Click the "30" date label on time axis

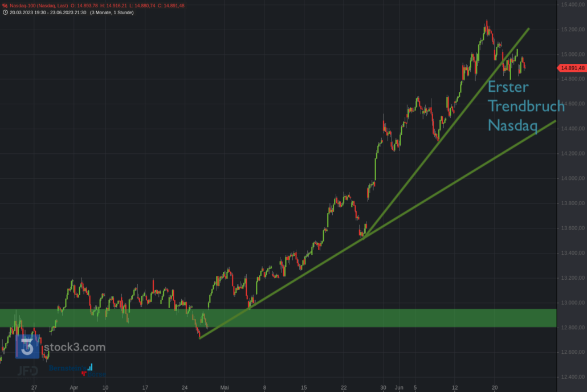(x=383, y=387)
